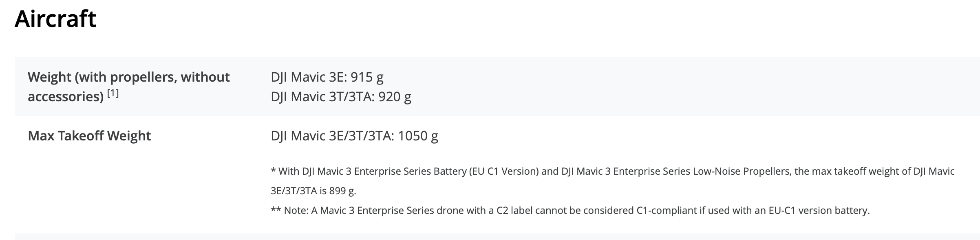Image resolution: width=980 pixels, height=240 pixels.
Task: Click the "** Note:" prefix text
Action: tap(289, 211)
